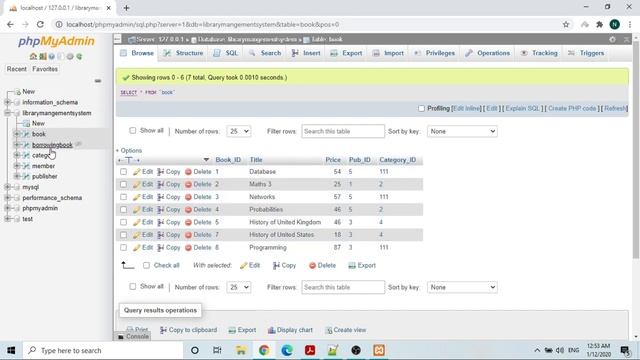640x360 pixels.
Task: Sort by the Price column header
Action: [333, 160]
